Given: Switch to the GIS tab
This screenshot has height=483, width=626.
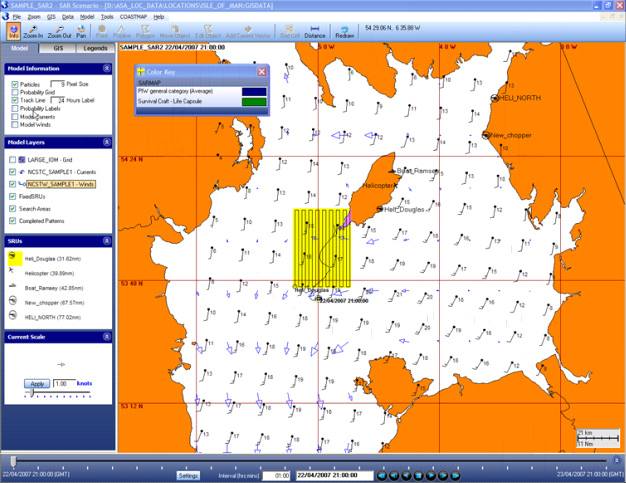Looking at the screenshot, I should (x=58, y=48).
